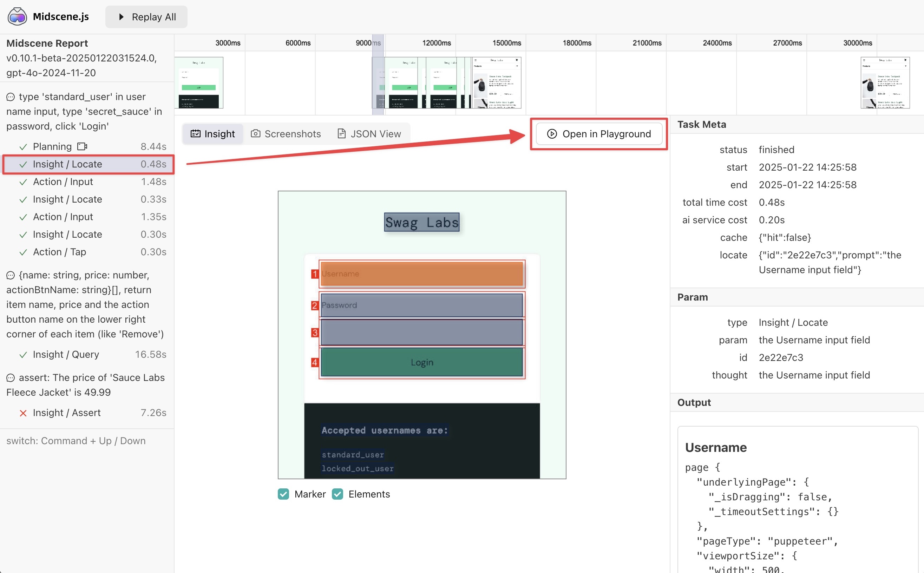The height and width of the screenshot is (573, 924).
Task: Select the Insight tab
Action: coord(213,133)
